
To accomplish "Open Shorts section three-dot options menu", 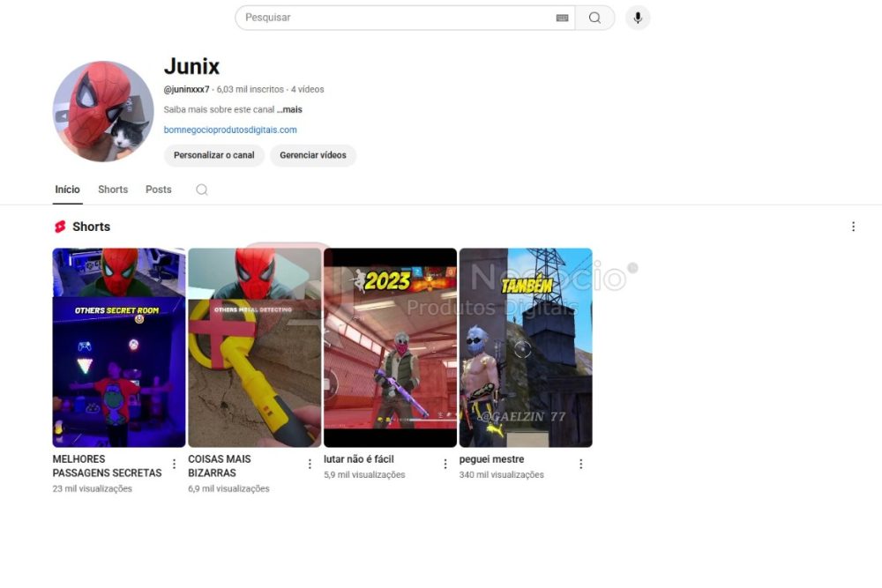I will (853, 227).
